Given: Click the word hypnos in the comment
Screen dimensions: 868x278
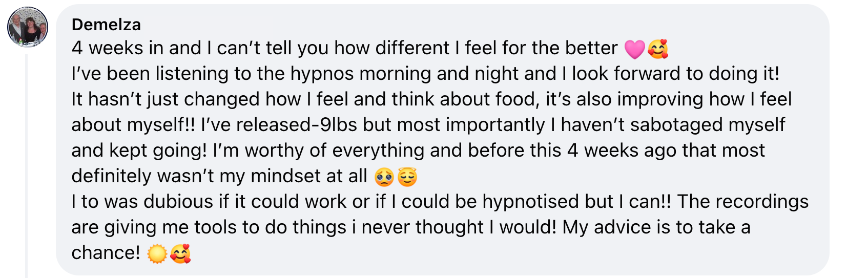Looking at the screenshot, I should (322, 74).
